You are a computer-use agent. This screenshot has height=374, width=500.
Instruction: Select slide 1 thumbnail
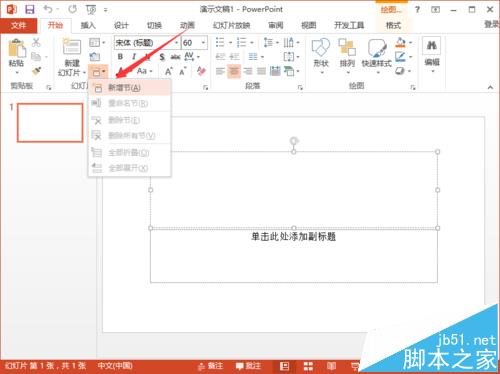pos(50,123)
